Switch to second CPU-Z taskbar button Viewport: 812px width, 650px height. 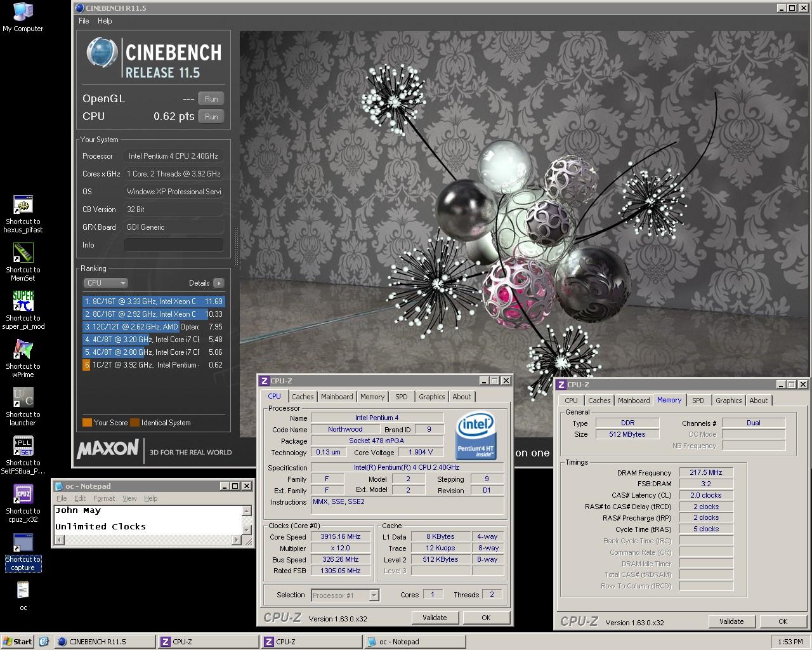point(311,642)
